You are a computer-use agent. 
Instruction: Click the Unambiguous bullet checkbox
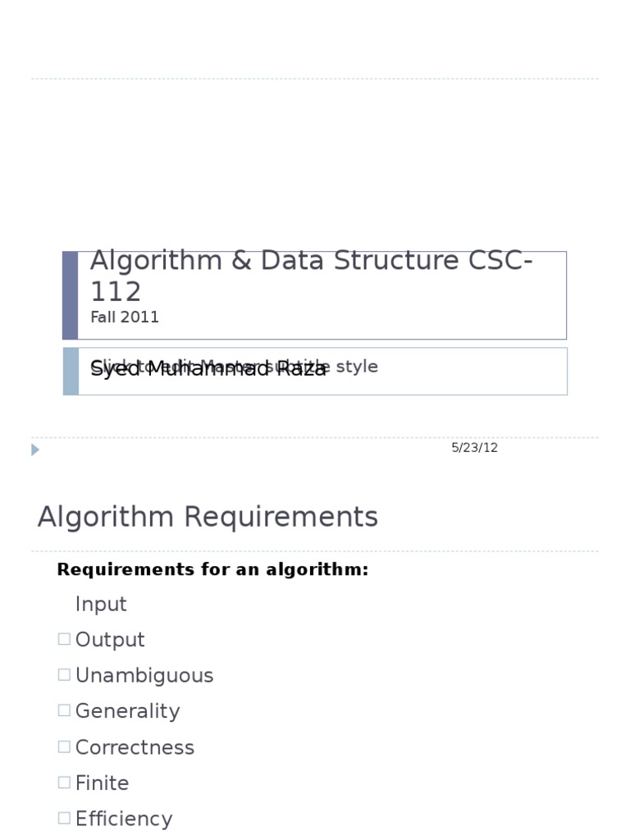64,675
